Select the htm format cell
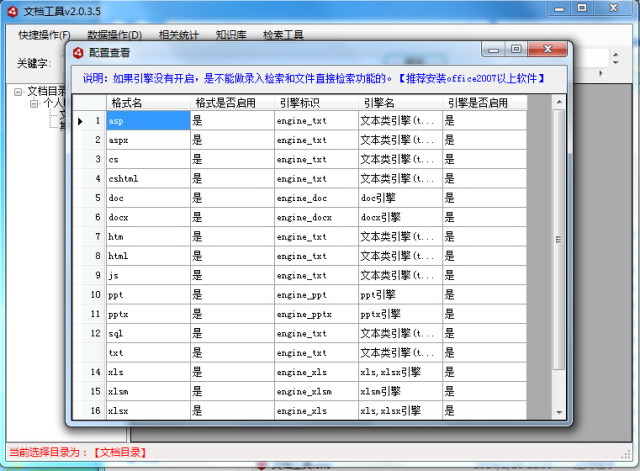This screenshot has width=640, height=471. tap(148, 237)
